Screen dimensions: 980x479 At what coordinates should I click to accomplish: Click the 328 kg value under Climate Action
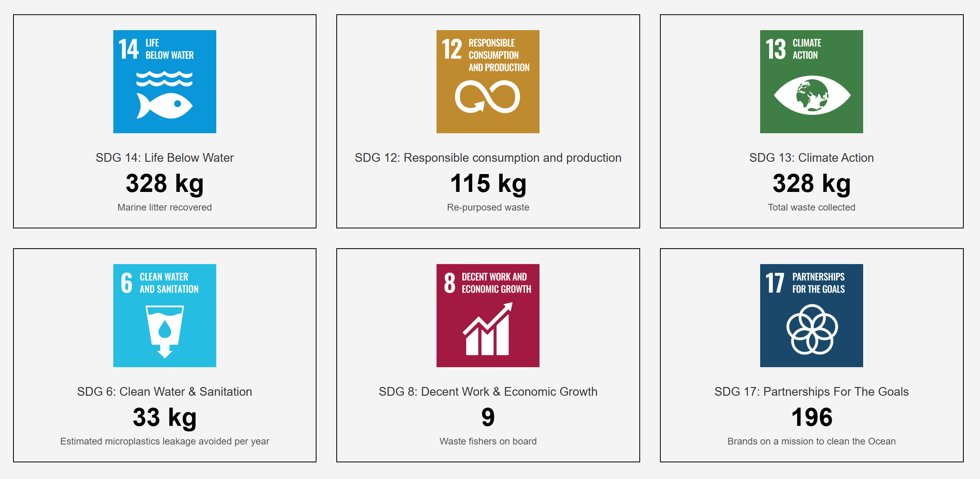812,184
